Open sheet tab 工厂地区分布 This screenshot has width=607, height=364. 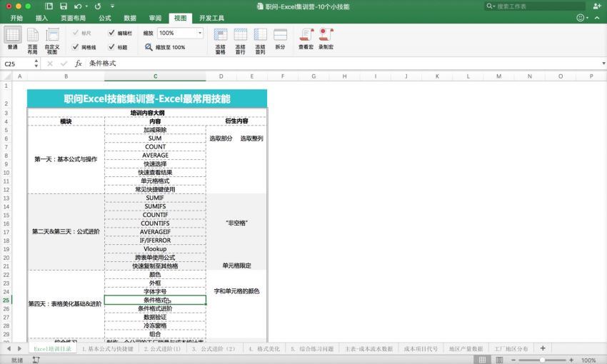point(511,348)
